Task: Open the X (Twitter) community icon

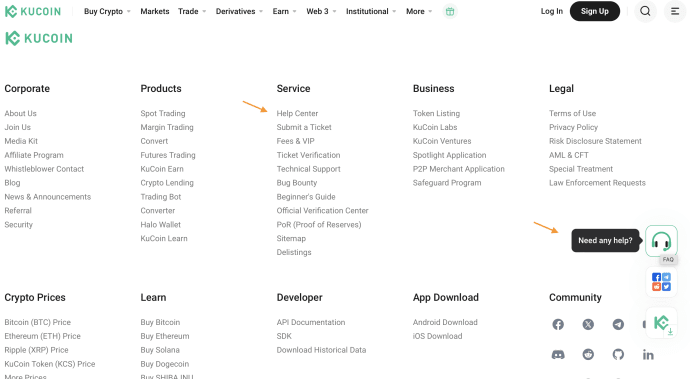Action: coord(588,324)
